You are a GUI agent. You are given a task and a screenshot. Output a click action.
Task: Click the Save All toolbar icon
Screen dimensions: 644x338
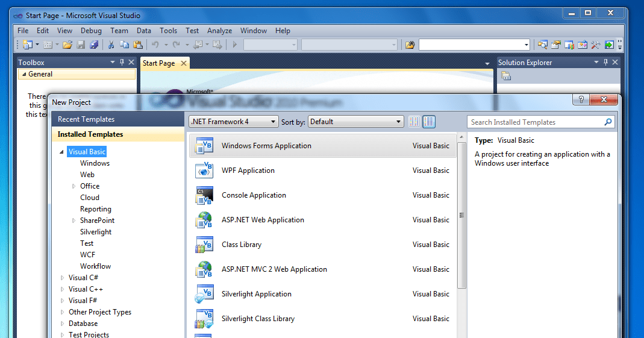tap(94, 45)
